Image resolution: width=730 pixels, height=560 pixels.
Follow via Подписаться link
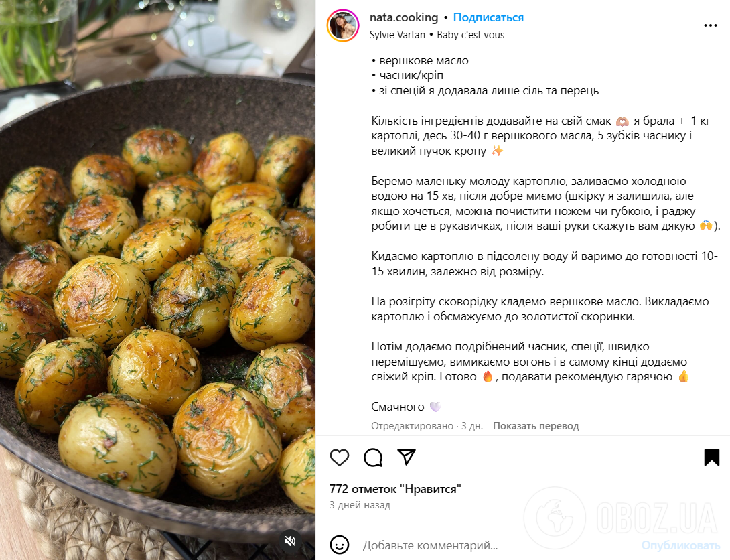(x=488, y=17)
